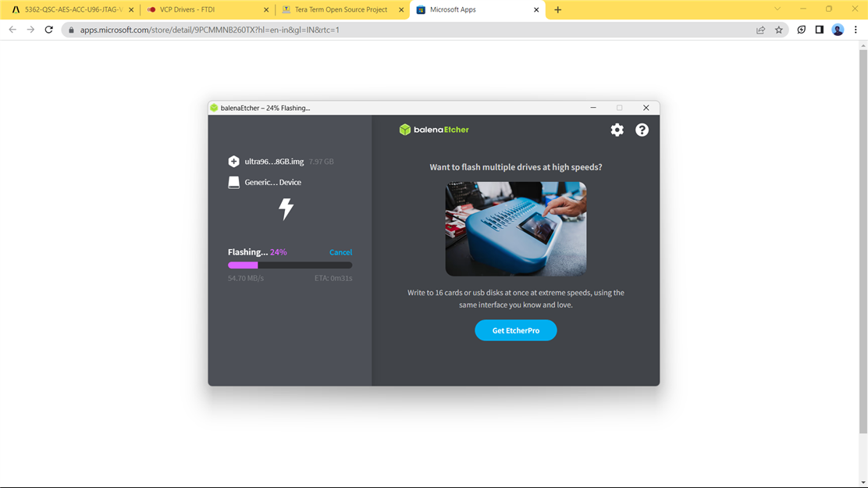Click ultra96...8GB.img file name
Screen dimensions: 868x488
click(x=274, y=162)
